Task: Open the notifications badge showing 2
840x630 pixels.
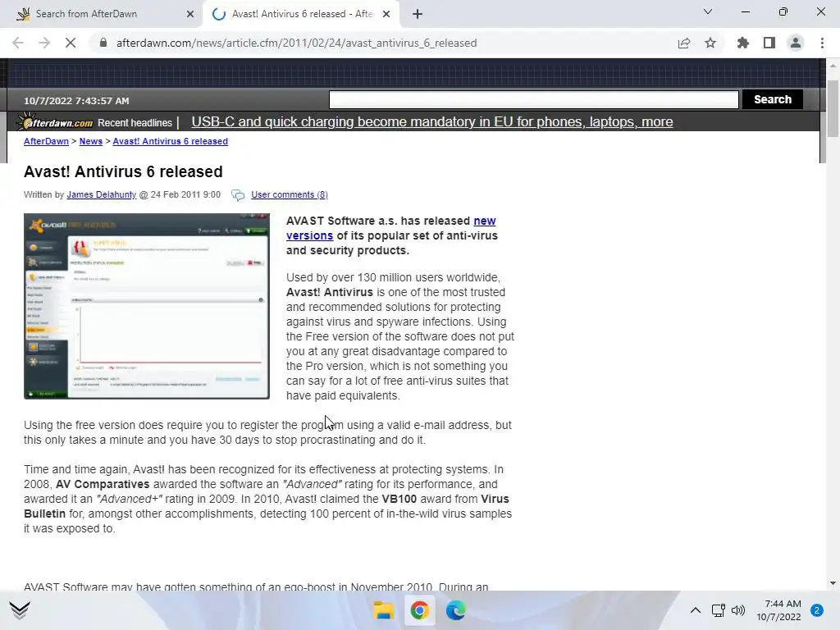Action: [817, 610]
